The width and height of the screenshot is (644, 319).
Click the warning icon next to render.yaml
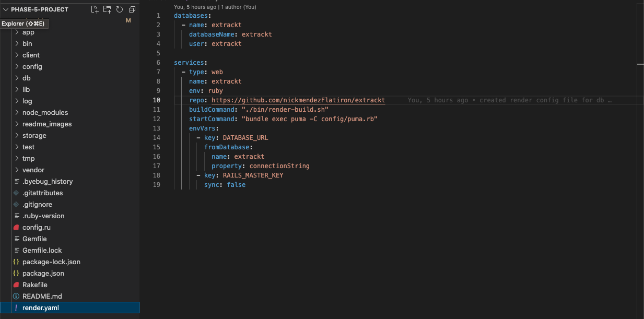16,308
